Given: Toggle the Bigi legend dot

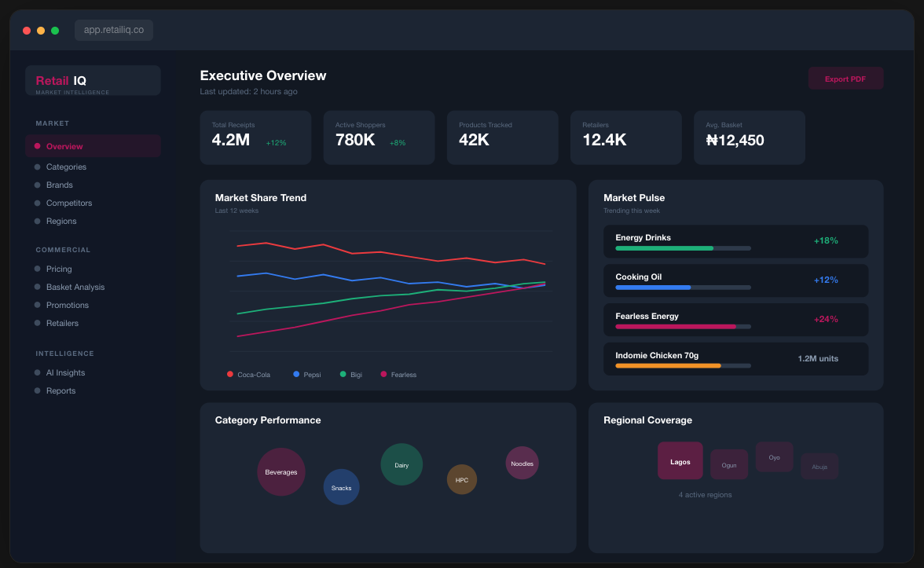Looking at the screenshot, I should tap(343, 374).
